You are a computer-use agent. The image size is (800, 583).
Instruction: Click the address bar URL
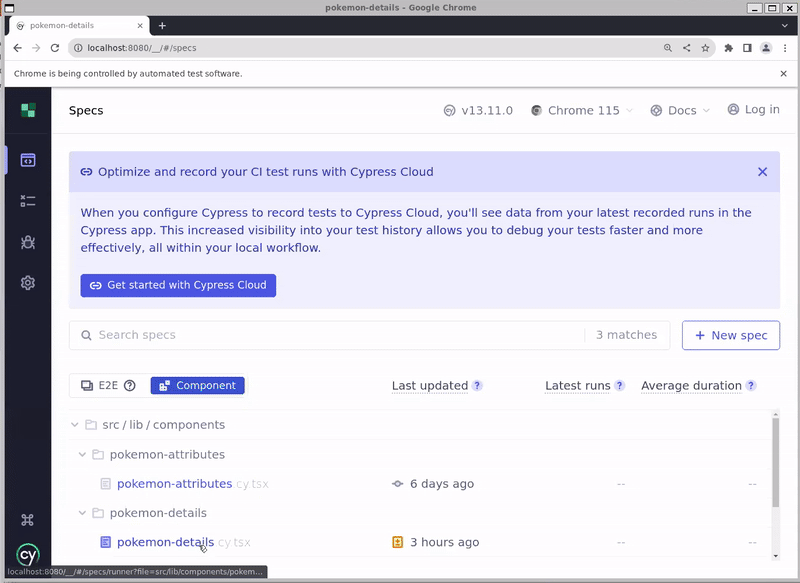tap(142, 48)
